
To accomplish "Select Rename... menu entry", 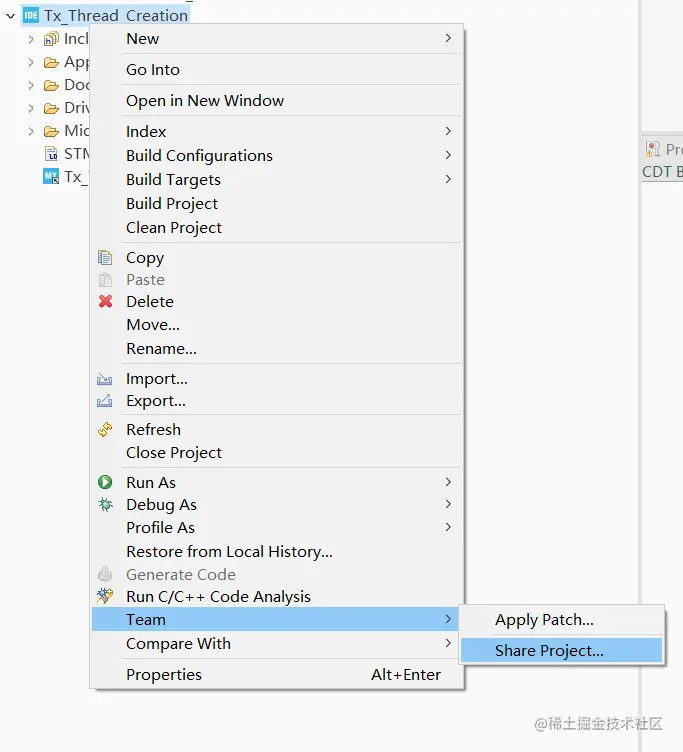I will tap(277, 349).
